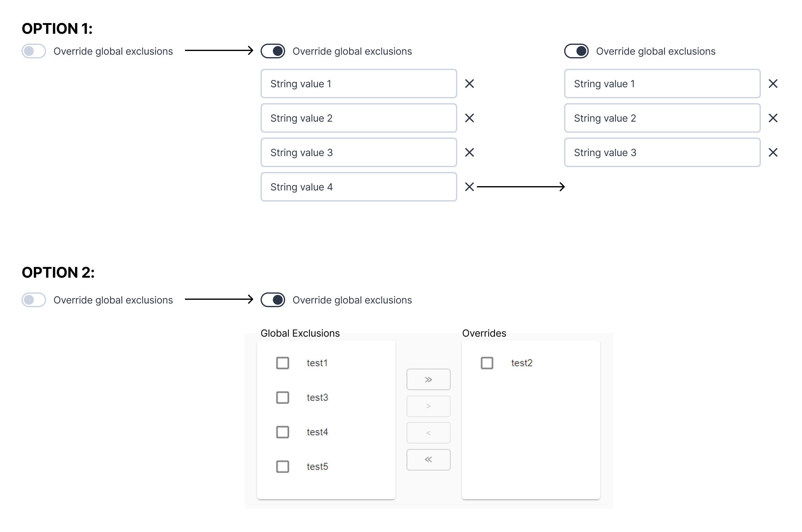Select test3 item in Global Exclusions list

coord(282,397)
